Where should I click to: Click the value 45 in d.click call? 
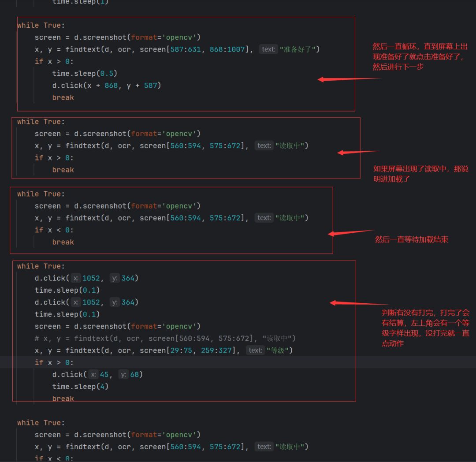pyautogui.click(x=104, y=375)
